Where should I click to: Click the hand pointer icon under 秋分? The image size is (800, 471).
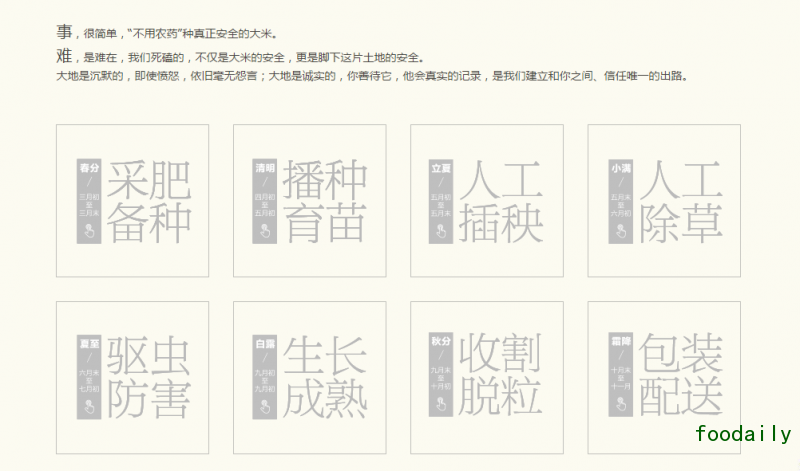pos(441,406)
